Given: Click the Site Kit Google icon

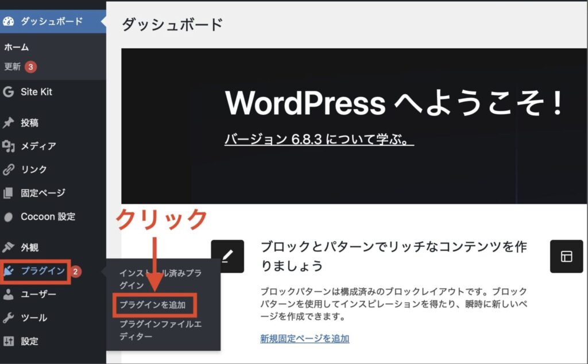Looking at the screenshot, I should (9, 92).
